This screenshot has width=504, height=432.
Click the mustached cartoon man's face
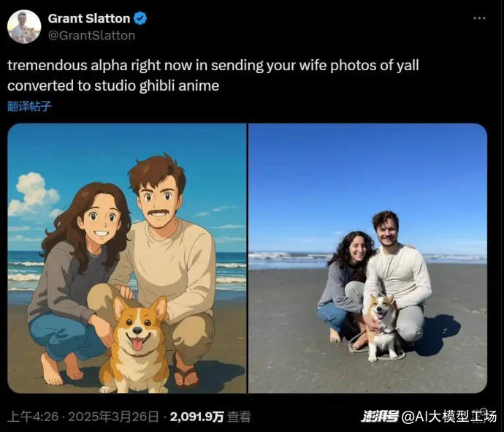[x=159, y=201]
